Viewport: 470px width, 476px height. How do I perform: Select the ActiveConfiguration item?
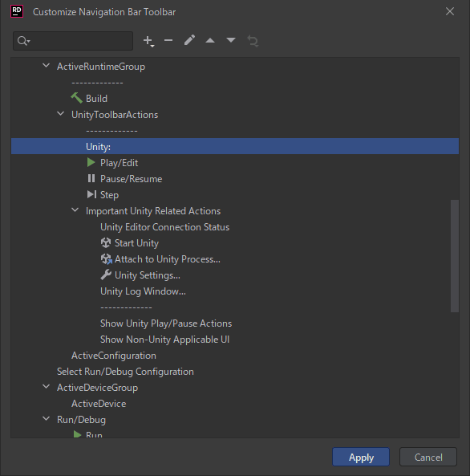pos(114,356)
